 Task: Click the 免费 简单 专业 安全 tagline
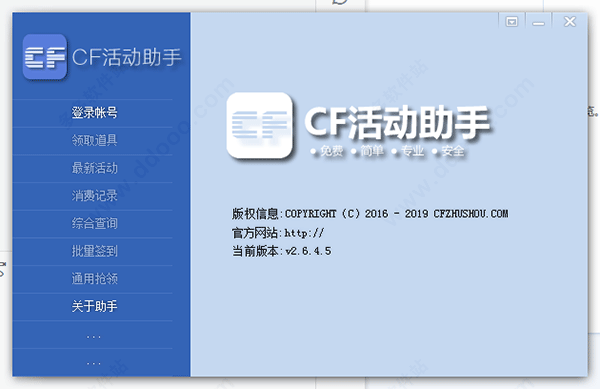(387, 151)
